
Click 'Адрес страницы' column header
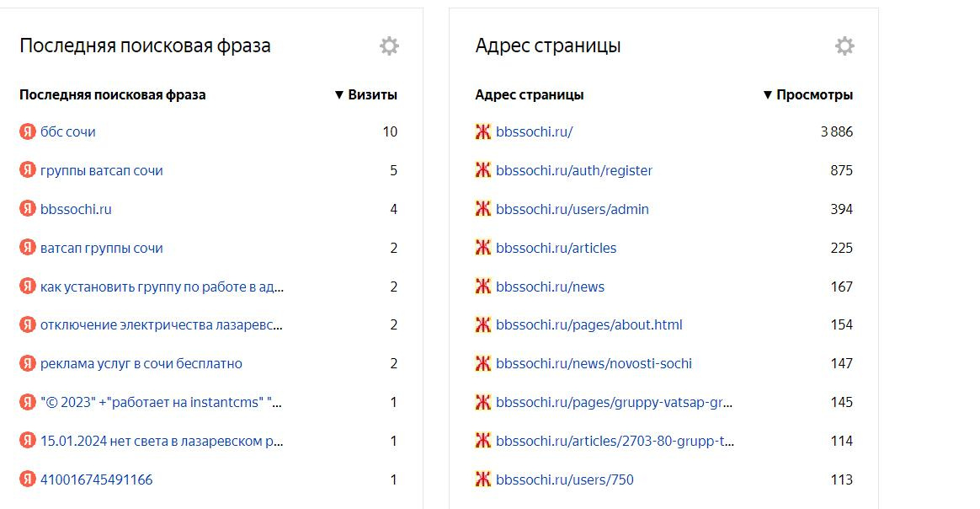pos(530,95)
